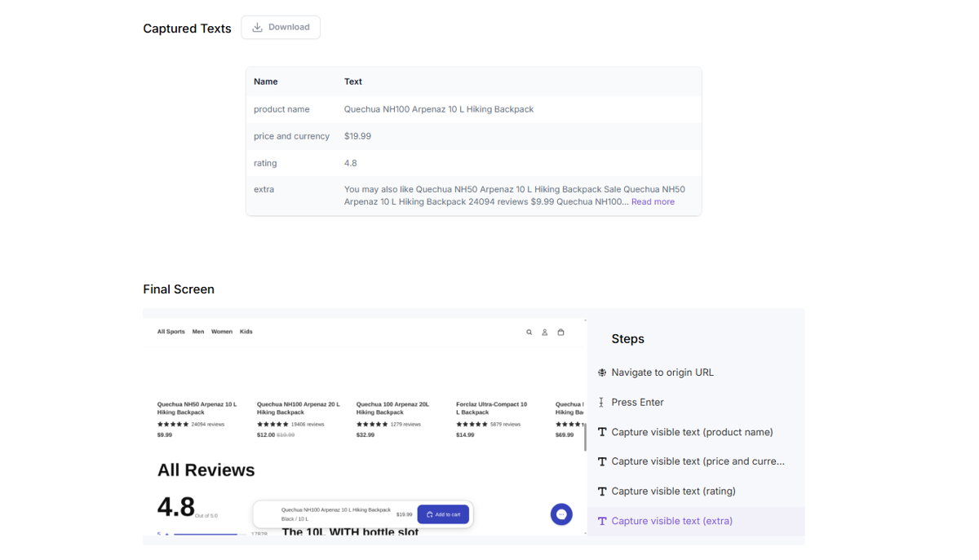Click the cursor icon beside Press Enter

point(601,402)
